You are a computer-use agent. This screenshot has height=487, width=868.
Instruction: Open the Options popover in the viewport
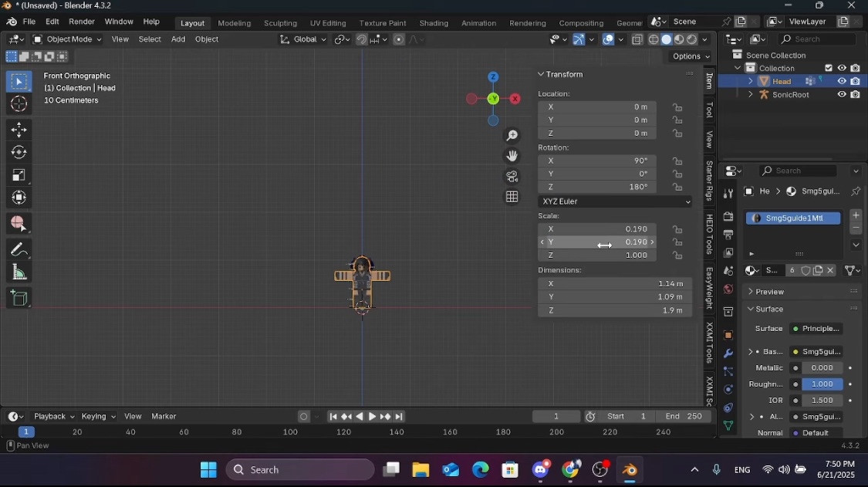pyautogui.click(x=689, y=56)
